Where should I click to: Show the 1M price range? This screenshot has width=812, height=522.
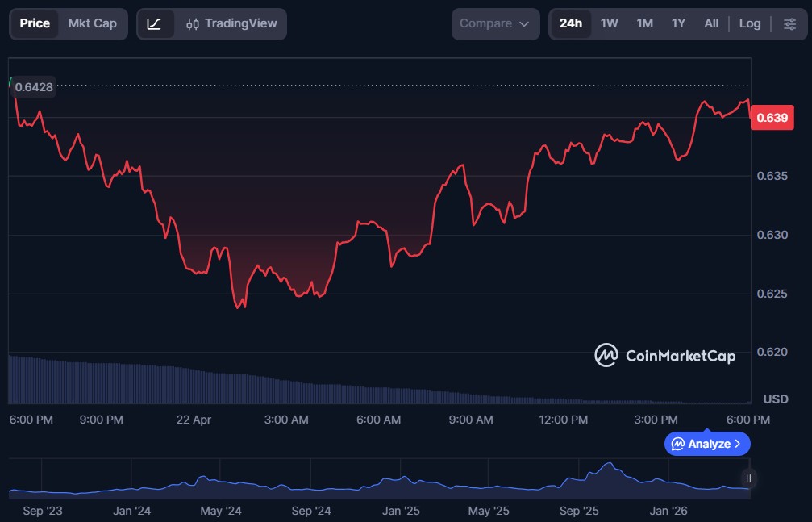coord(644,23)
